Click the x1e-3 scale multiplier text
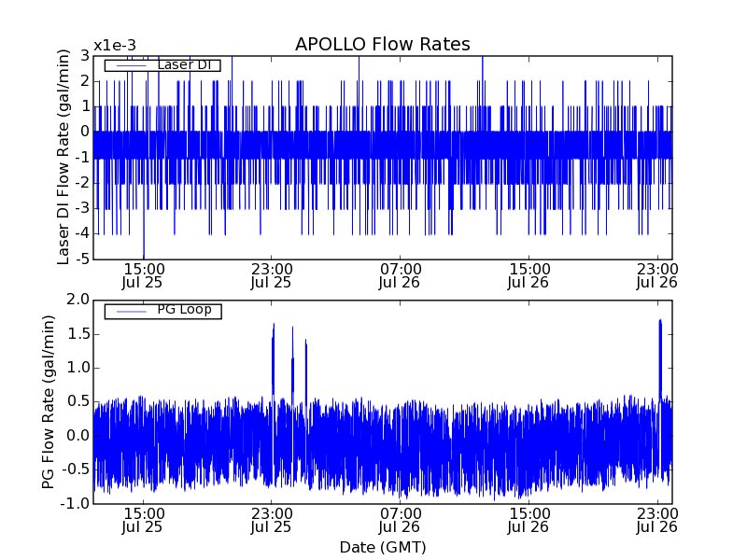 pyautogui.click(x=114, y=46)
